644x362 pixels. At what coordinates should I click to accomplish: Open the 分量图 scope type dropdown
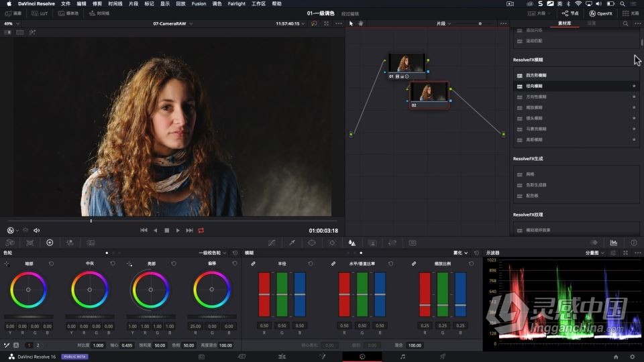click(x=595, y=253)
